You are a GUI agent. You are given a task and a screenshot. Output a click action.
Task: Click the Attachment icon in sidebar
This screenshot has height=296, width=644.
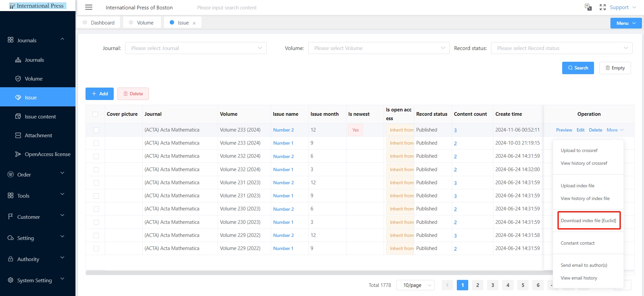coord(18,135)
